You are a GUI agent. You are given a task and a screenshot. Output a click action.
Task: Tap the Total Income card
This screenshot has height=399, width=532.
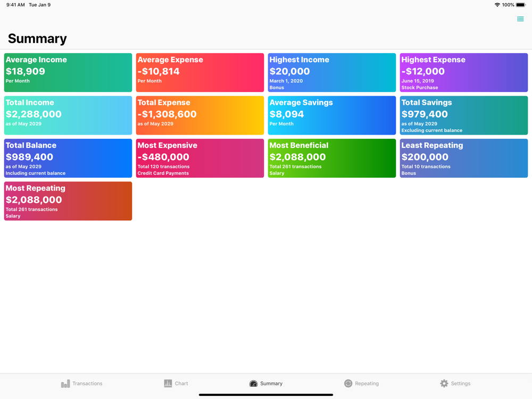click(68, 115)
